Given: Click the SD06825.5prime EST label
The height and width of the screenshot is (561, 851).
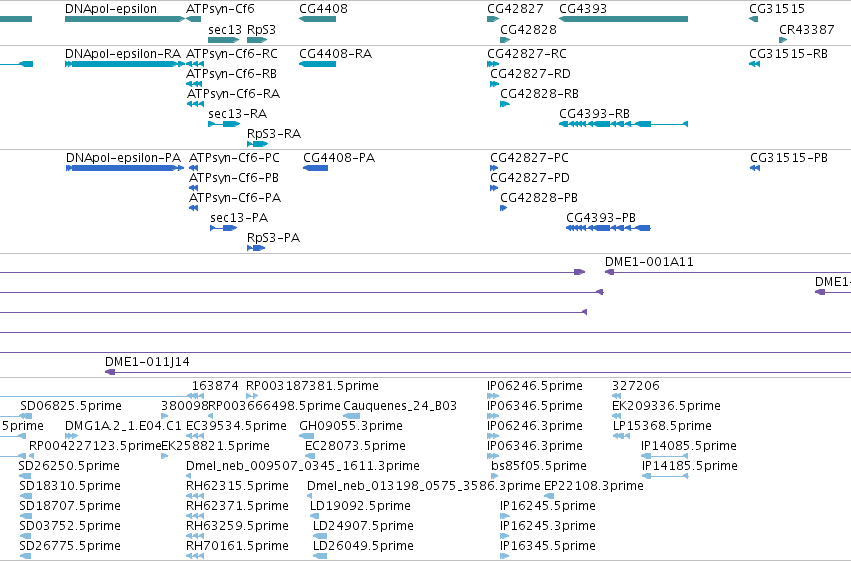Looking at the screenshot, I should (x=71, y=406).
